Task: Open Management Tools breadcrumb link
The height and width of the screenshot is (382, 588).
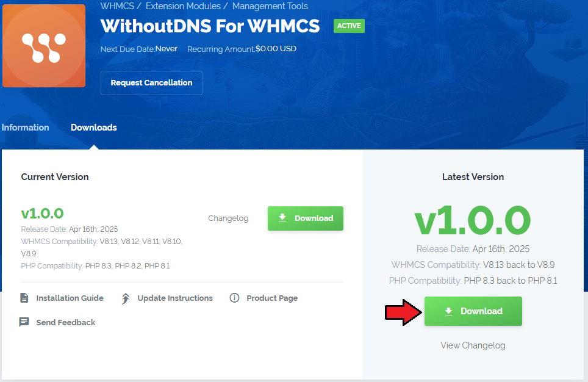Action: [270, 6]
